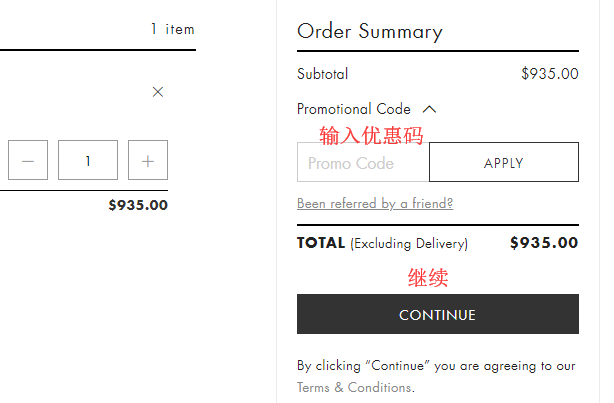
Task: Increase quantity with the plus button
Action: [148, 160]
